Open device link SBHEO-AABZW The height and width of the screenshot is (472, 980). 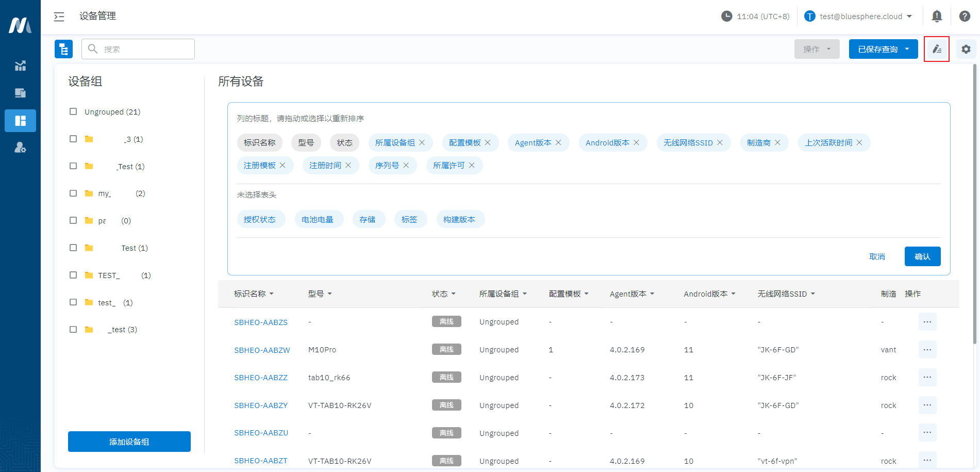point(262,350)
